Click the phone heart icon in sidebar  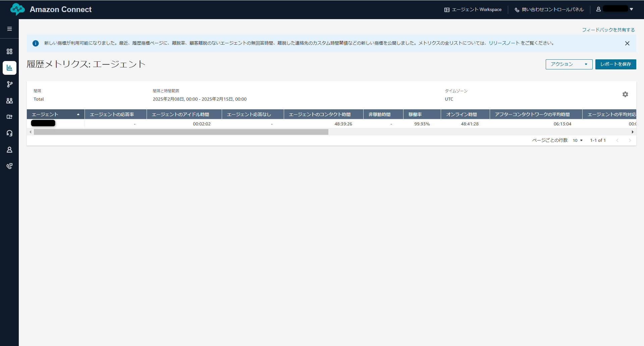(9, 166)
